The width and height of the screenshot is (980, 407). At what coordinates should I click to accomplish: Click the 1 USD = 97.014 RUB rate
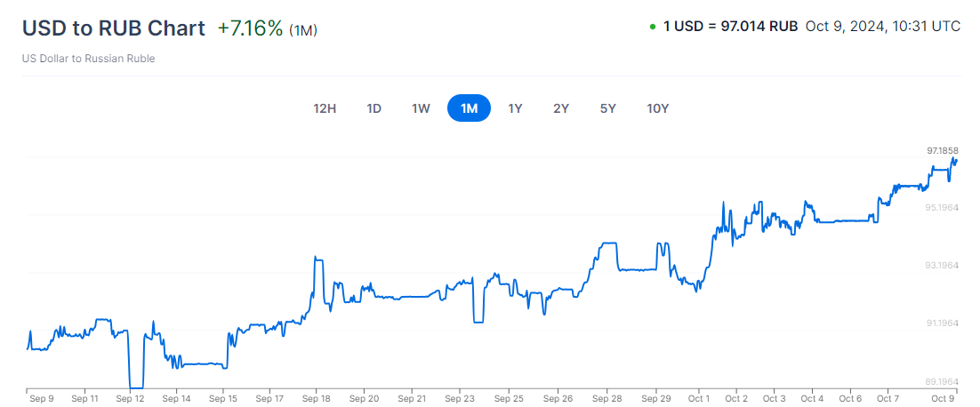[730, 27]
